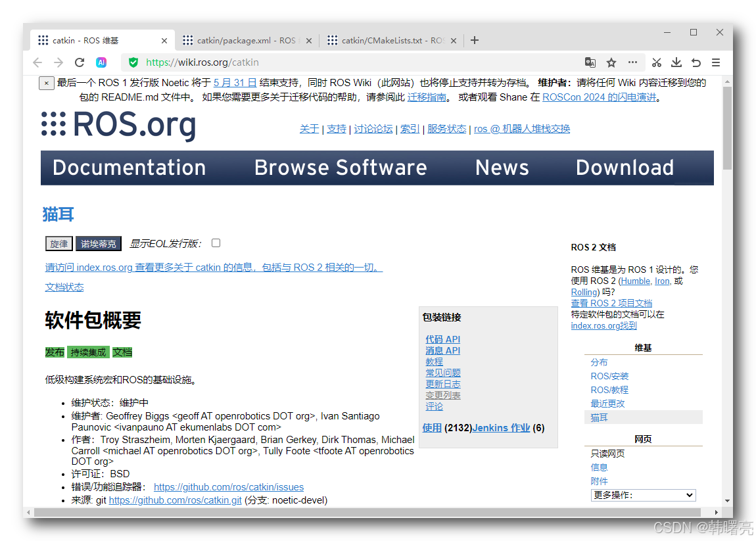Open the 服务状态 header link
Viewport: 756px width, 541px height.
pyautogui.click(x=446, y=129)
